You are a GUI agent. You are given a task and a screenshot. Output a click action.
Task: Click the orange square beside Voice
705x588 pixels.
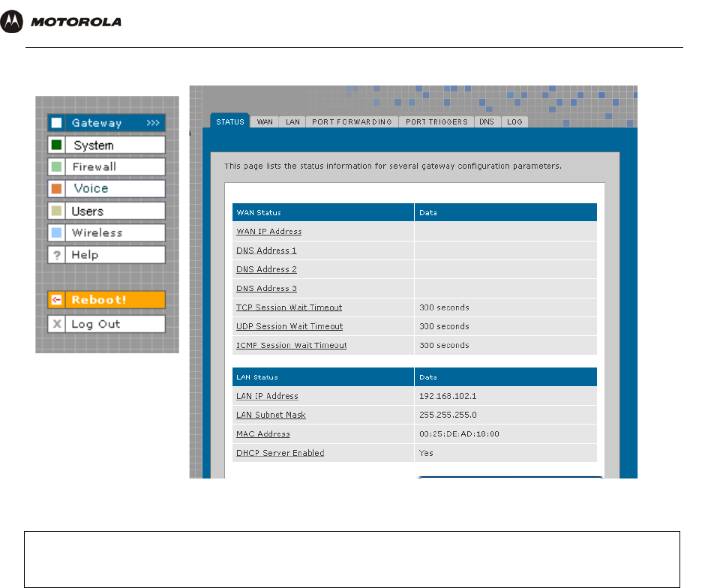coord(56,188)
